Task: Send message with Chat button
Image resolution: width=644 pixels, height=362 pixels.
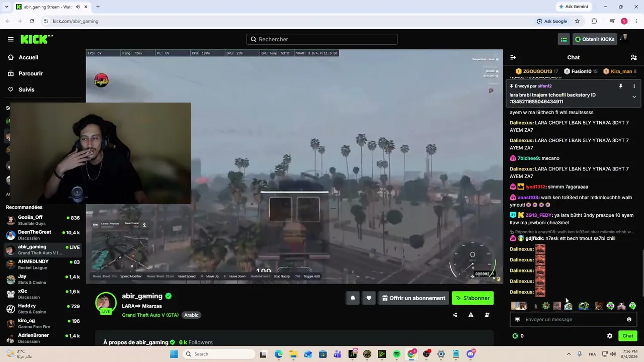Action: pyautogui.click(x=628, y=336)
